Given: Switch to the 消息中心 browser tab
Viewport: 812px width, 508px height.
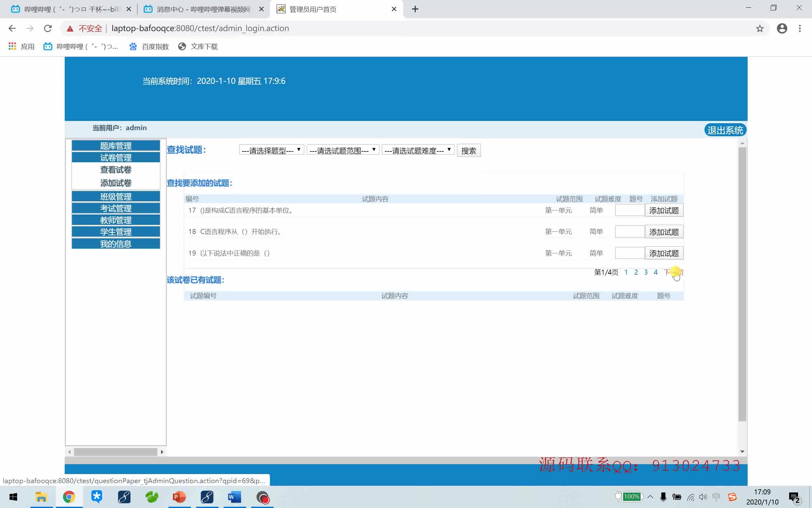Looking at the screenshot, I should (204, 9).
